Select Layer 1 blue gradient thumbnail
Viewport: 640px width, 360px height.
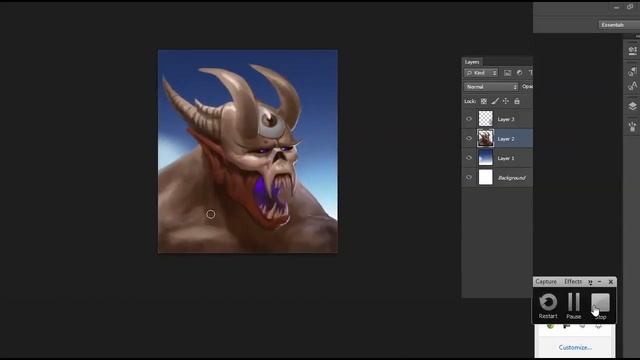point(485,158)
